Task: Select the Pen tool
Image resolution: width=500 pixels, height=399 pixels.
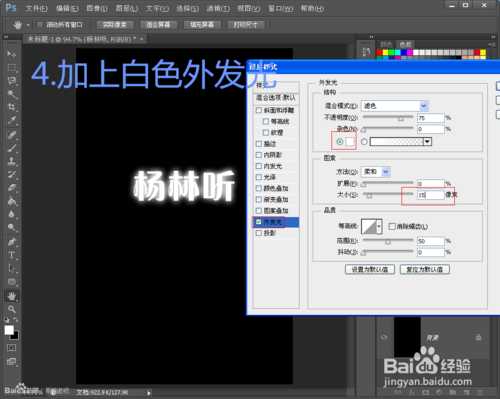Action: (12, 242)
